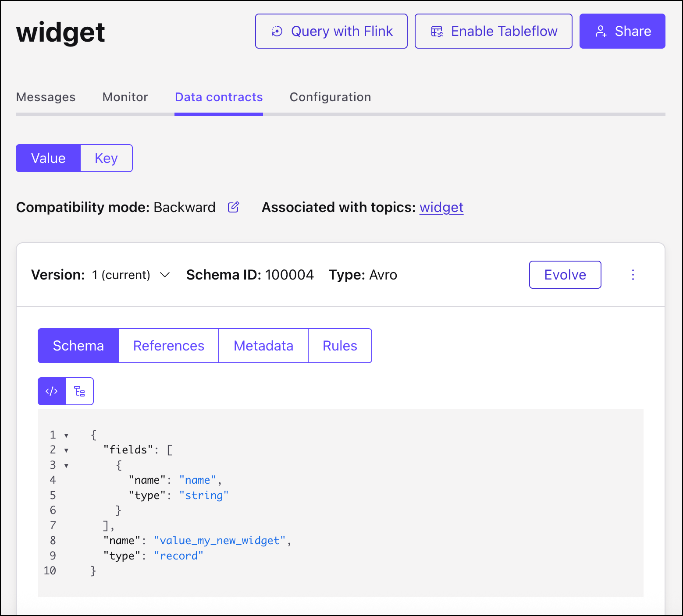Switch to the Monitor tab
The height and width of the screenshot is (616, 683).
125,97
